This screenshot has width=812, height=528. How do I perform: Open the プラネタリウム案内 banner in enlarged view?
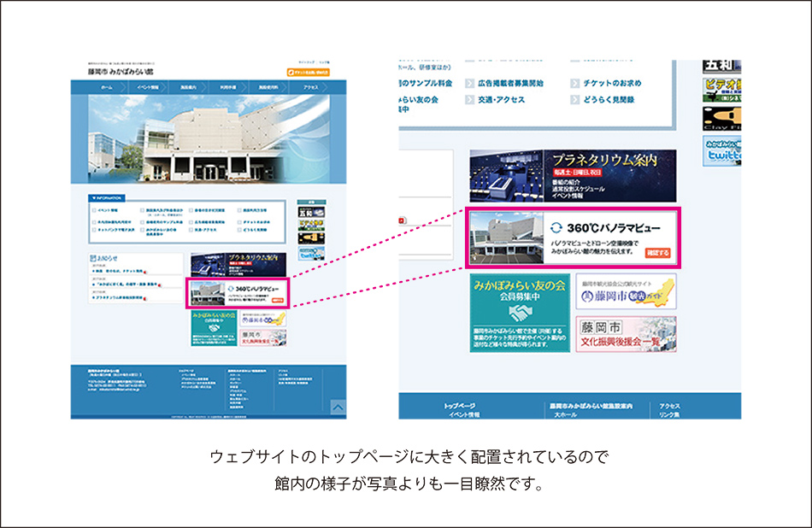click(x=572, y=175)
